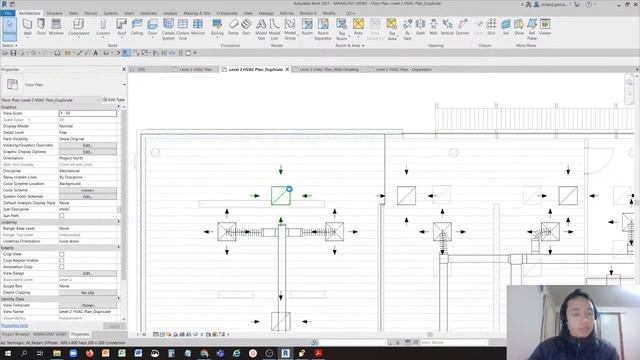Switch to the Structure ribbon tab

[x=54, y=13]
